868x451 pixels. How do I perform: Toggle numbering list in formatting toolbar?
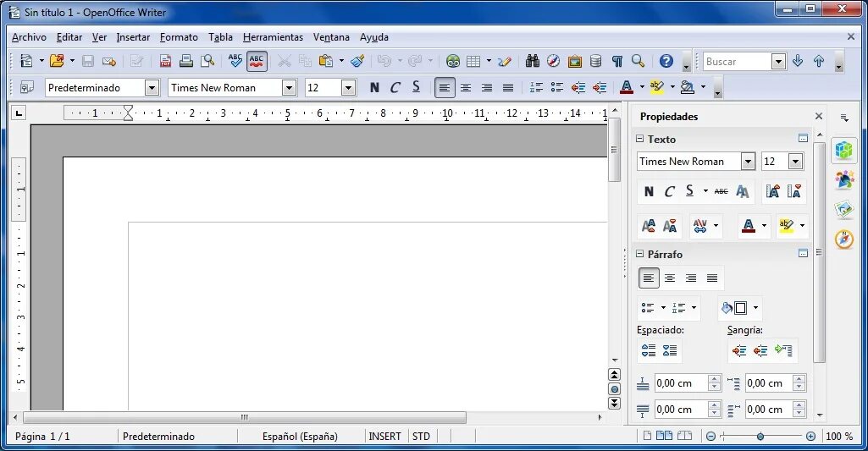tap(536, 87)
